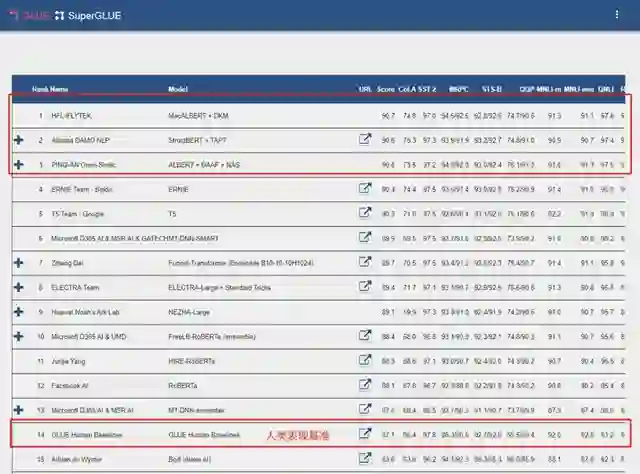The width and height of the screenshot is (640, 474).
Task: Open the URL icon for MT-DNN-SMART row
Action: coord(365,237)
